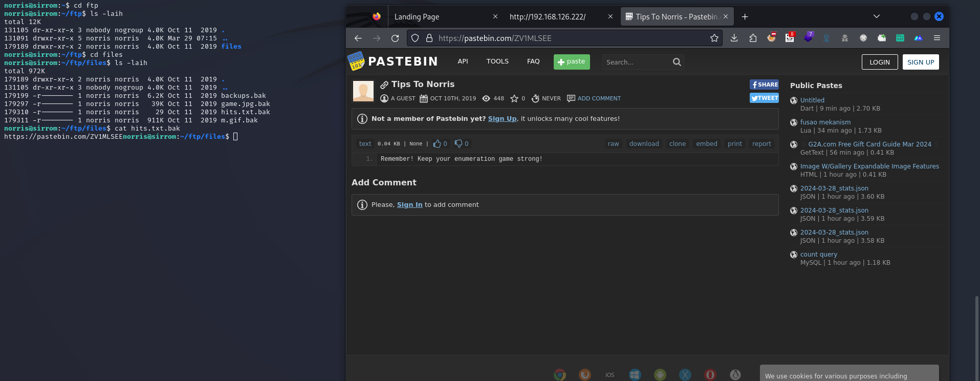Open the G2A.com Free Gift Card Guide paste

pos(869,144)
